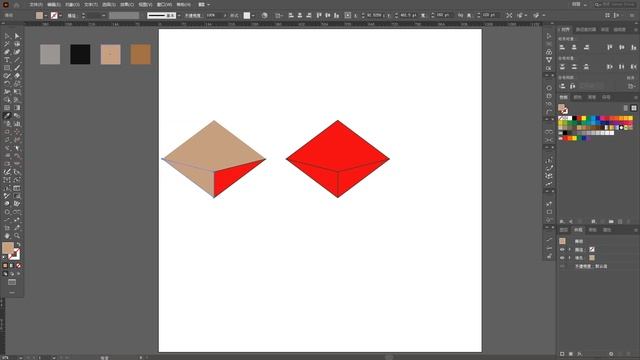Image resolution: width=640 pixels, height=360 pixels.
Task: Select the Magic Wand tool
Action: tap(7, 44)
